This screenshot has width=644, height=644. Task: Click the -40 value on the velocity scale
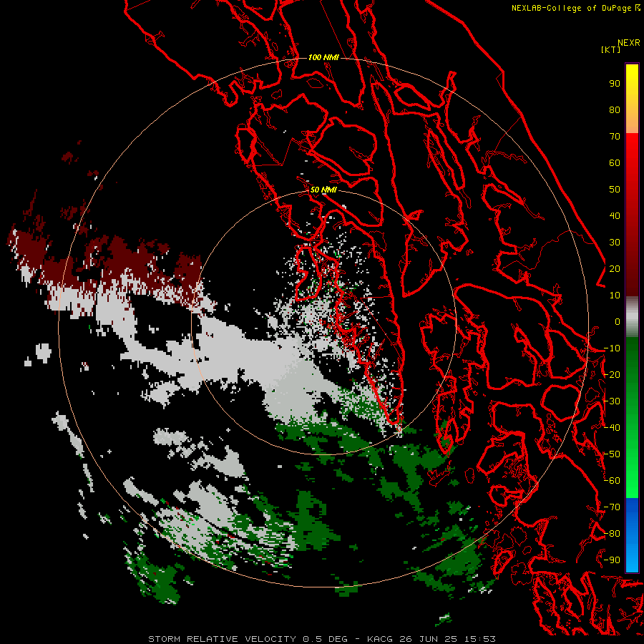[x=612, y=428]
